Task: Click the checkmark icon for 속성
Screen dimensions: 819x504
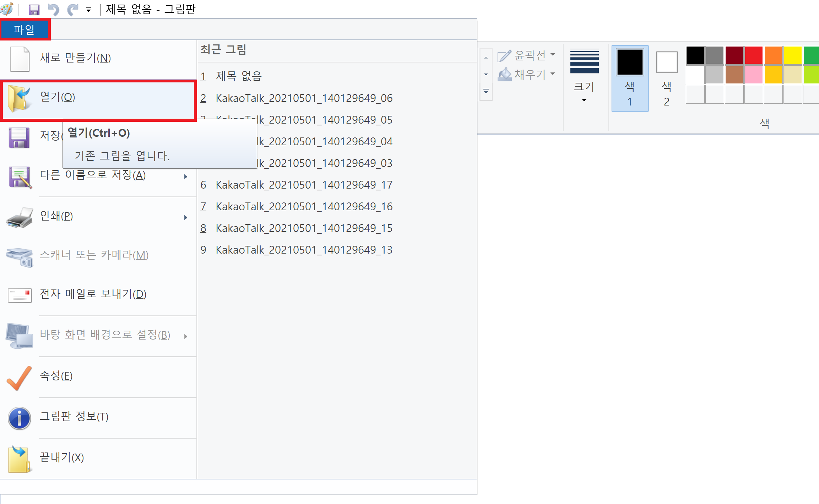Action: point(20,378)
